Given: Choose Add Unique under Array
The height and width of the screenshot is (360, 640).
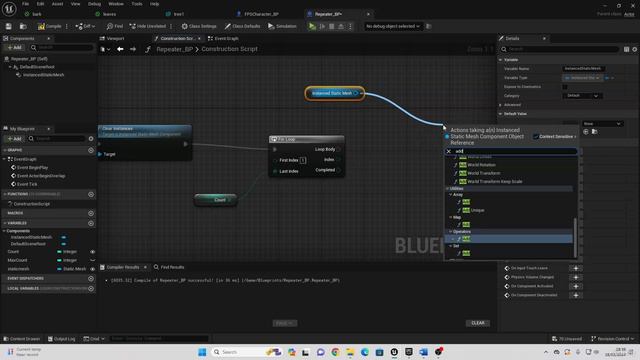Looking at the screenshot, I should [x=473, y=210].
